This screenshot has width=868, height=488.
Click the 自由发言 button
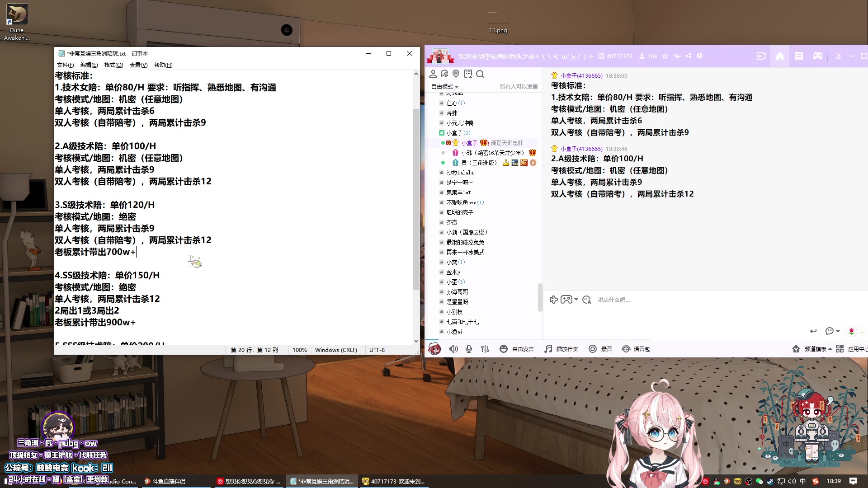pyautogui.click(x=517, y=349)
